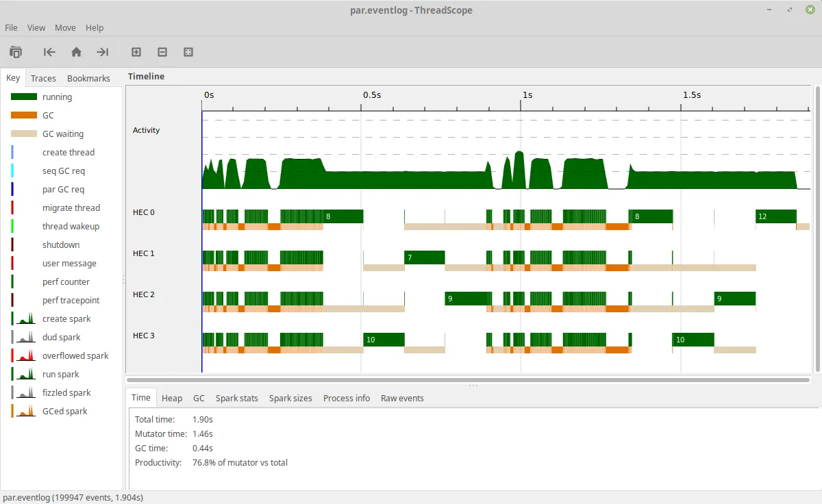
Task: Open the Spark stats tab
Action: pyautogui.click(x=236, y=398)
